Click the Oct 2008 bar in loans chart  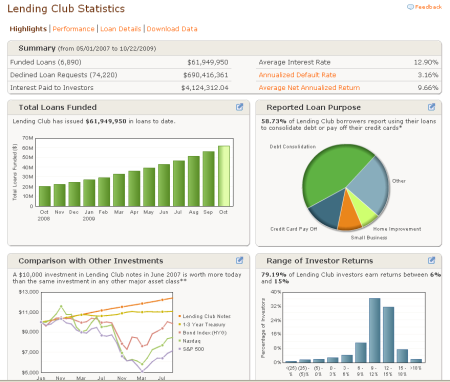coord(45,196)
